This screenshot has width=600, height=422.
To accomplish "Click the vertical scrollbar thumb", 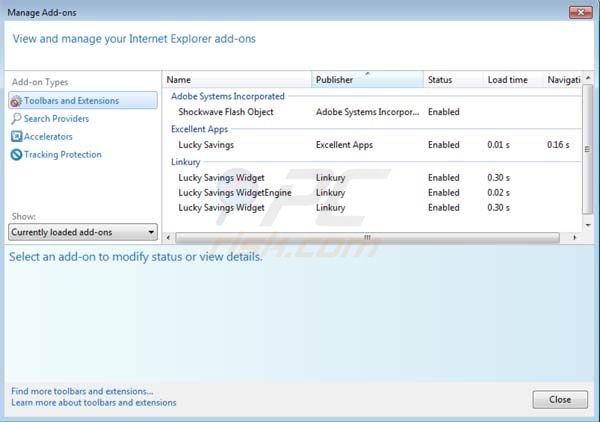I will [x=588, y=149].
